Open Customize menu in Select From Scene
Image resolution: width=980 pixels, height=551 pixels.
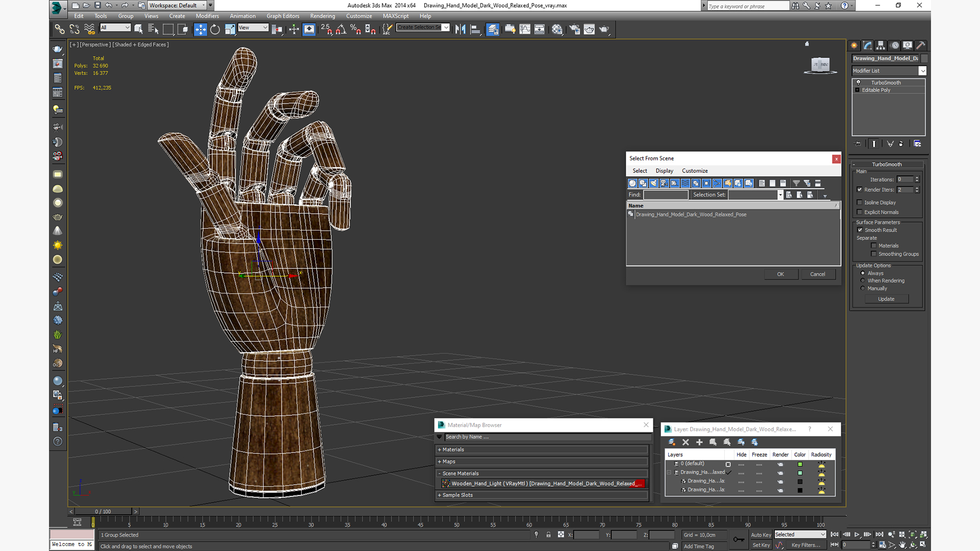tap(695, 171)
